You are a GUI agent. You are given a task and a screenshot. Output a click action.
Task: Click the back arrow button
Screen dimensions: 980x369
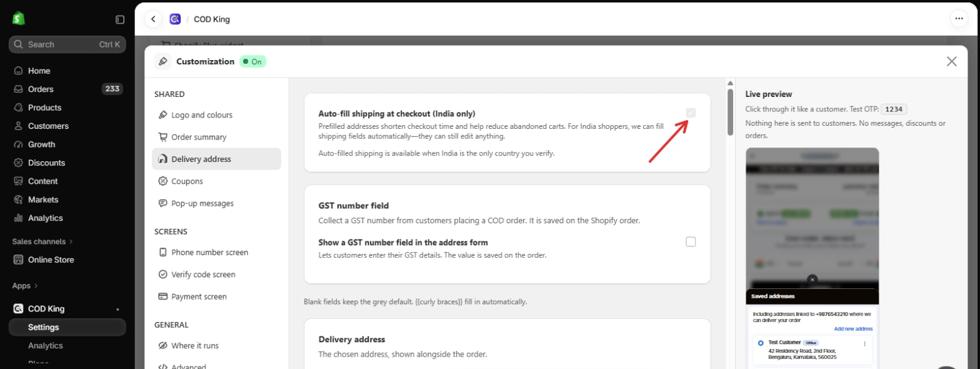click(153, 19)
